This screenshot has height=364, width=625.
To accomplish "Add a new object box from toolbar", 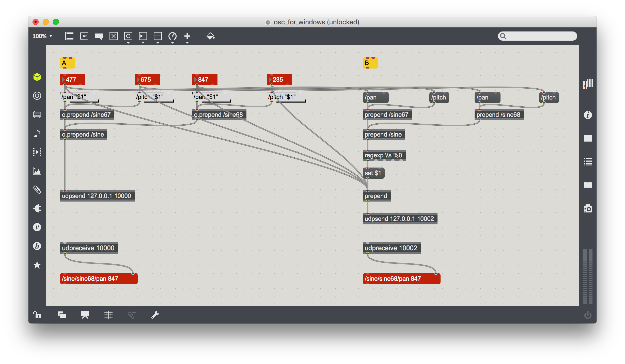I will point(69,36).
